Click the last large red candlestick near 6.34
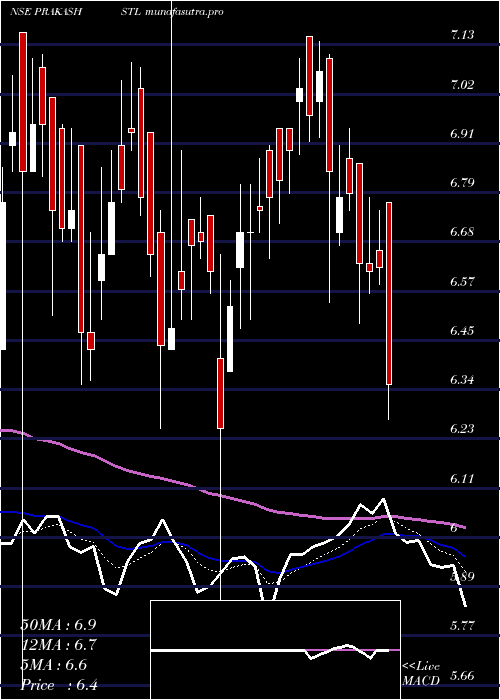Image resolution: width=500 pixels, height=700 pixels. pos(389,293)
